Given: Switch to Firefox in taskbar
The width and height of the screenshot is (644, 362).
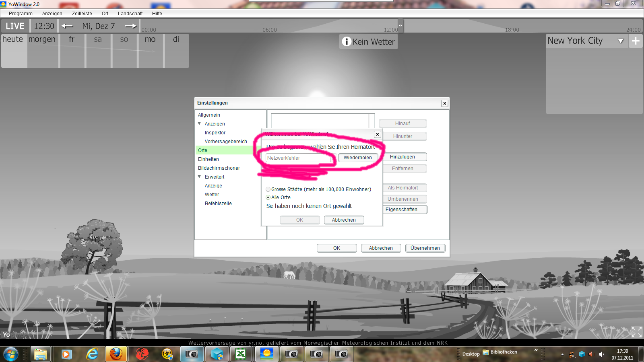Looking at the screenshot, I should 116,354.
